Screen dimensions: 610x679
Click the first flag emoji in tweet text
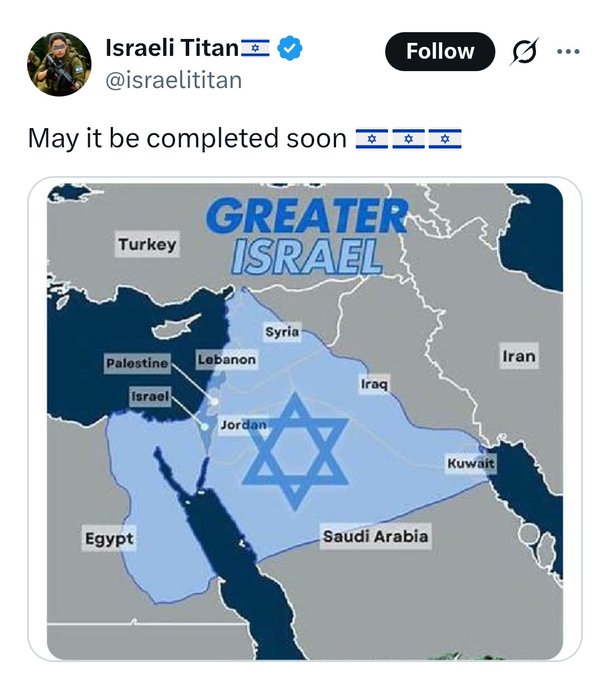pyautogui.click(x=371, y=139)
